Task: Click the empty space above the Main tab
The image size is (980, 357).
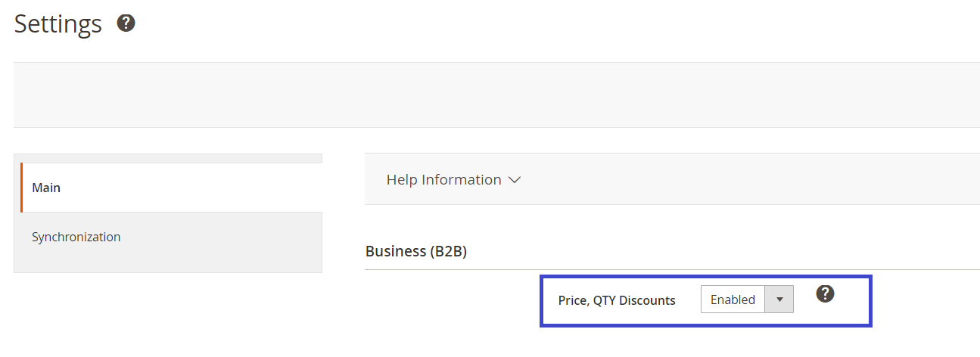Action: coord(168,157)
